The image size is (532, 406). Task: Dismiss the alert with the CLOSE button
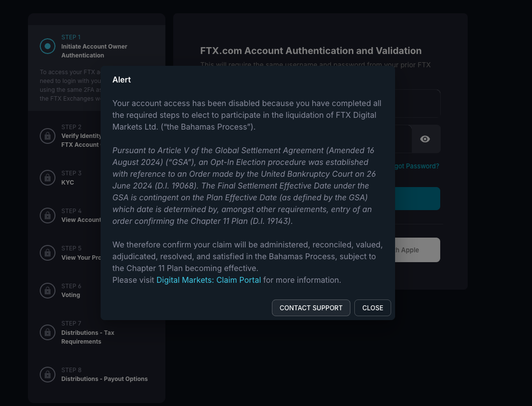pos(372,308)
